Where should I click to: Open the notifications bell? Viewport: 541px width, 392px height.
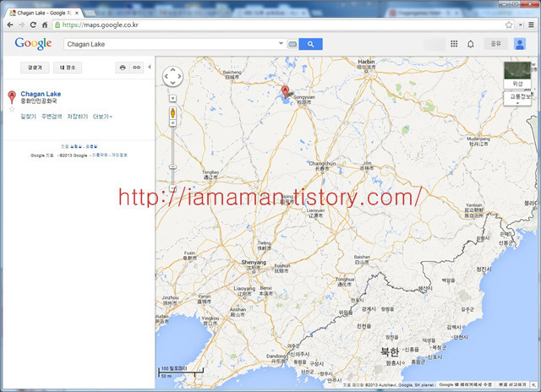pyautogui.click(x=471, y=44)
